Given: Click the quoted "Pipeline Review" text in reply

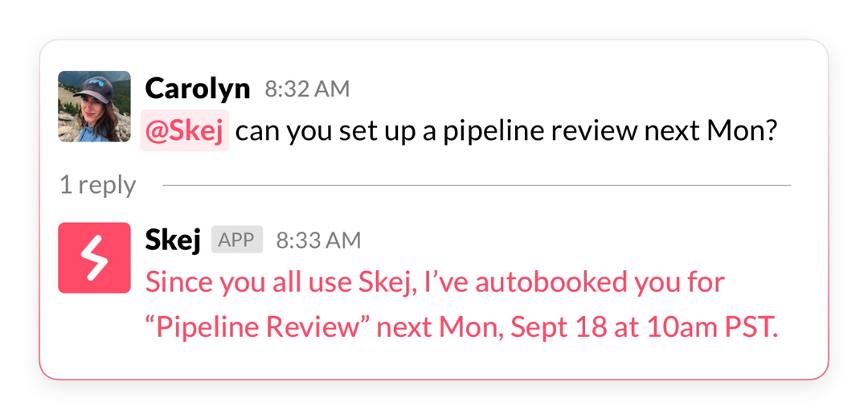Looking at the screenshot, I should [257, 327].
